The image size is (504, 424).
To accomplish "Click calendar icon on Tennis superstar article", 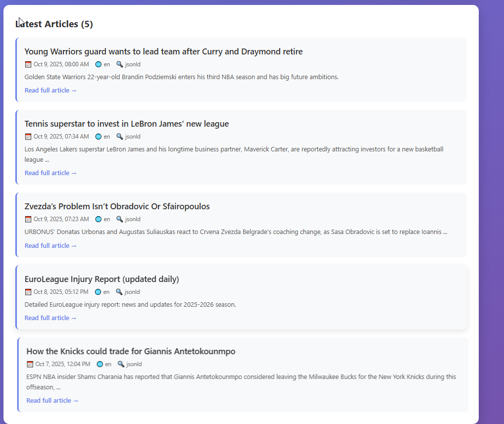I will [28, 137].
